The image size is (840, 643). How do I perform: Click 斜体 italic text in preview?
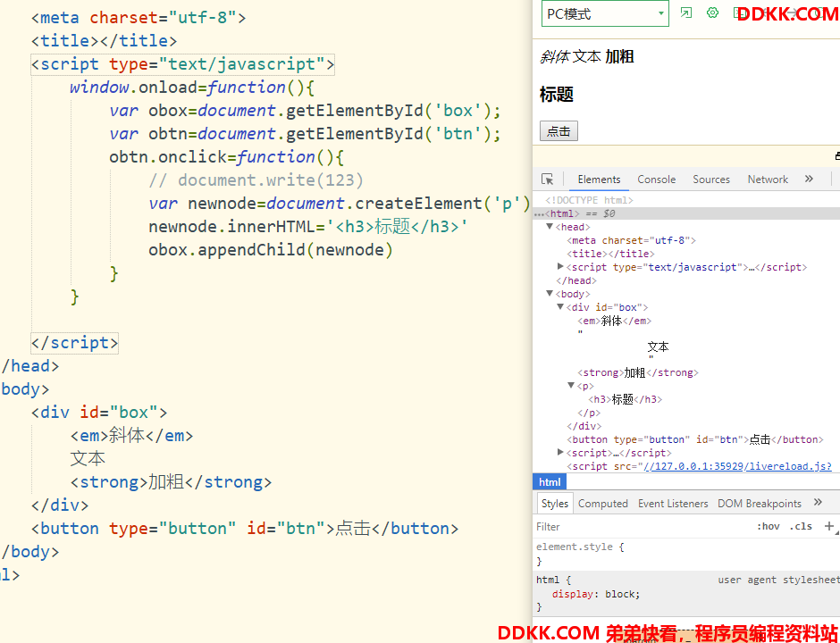(554, 57)
